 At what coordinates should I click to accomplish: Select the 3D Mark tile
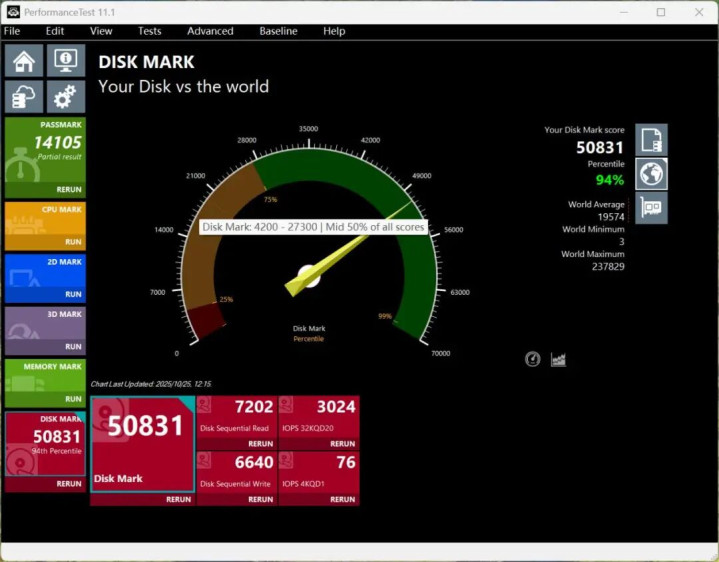coord(45,323)
